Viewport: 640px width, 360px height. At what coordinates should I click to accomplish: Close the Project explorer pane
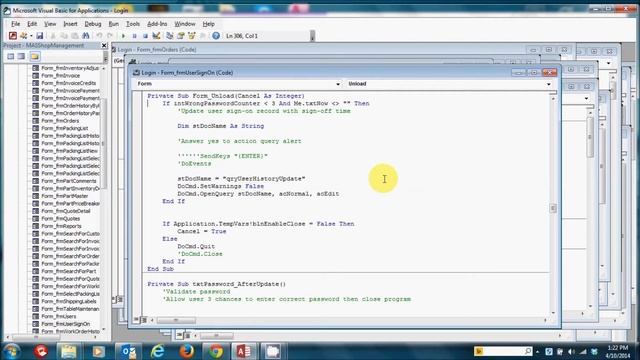click(x=104, y=46)
